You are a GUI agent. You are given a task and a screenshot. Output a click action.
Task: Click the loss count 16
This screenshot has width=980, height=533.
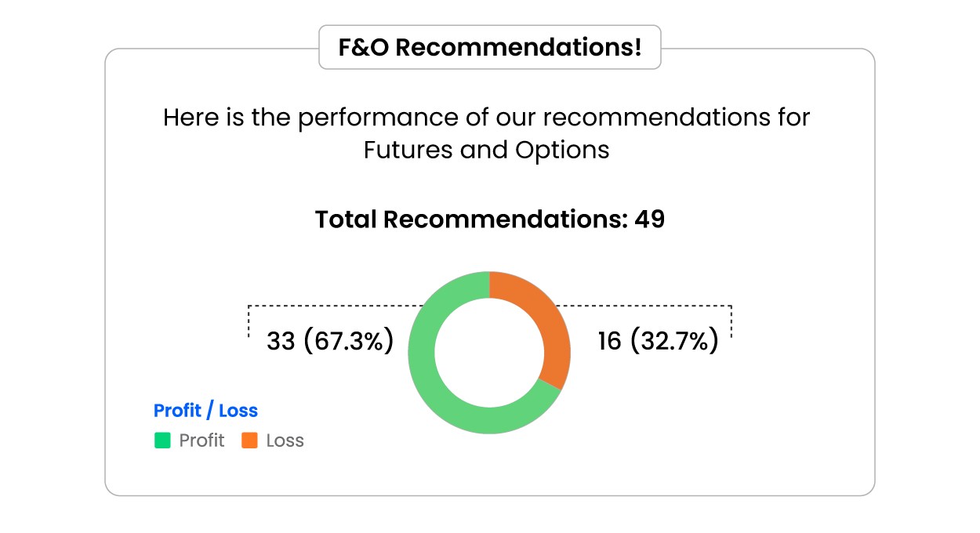609,342
